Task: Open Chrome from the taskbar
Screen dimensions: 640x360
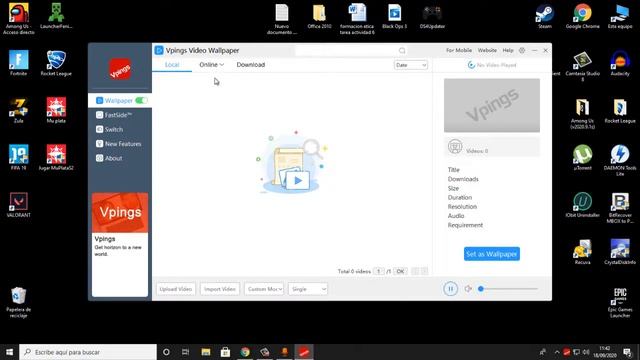Action: 245,352
